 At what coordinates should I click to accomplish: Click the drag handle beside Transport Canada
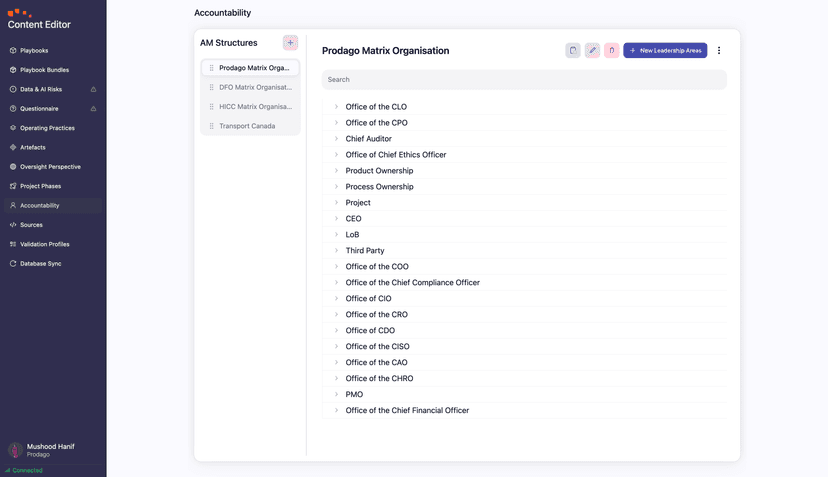[x=211, y=126]
